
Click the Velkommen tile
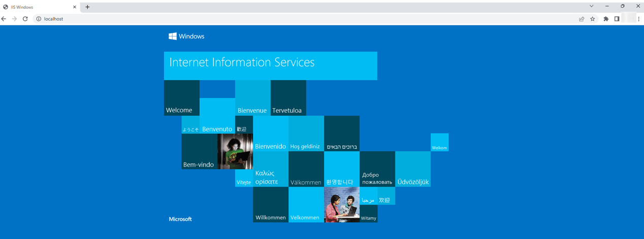tap(306, 204)
